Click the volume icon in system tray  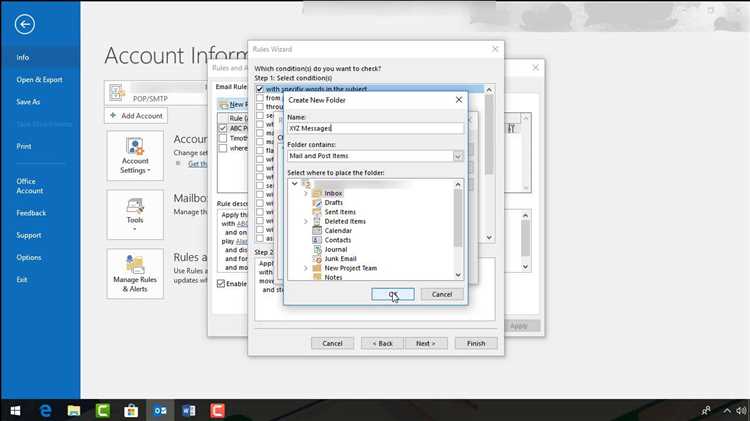(x=741, y=411)
